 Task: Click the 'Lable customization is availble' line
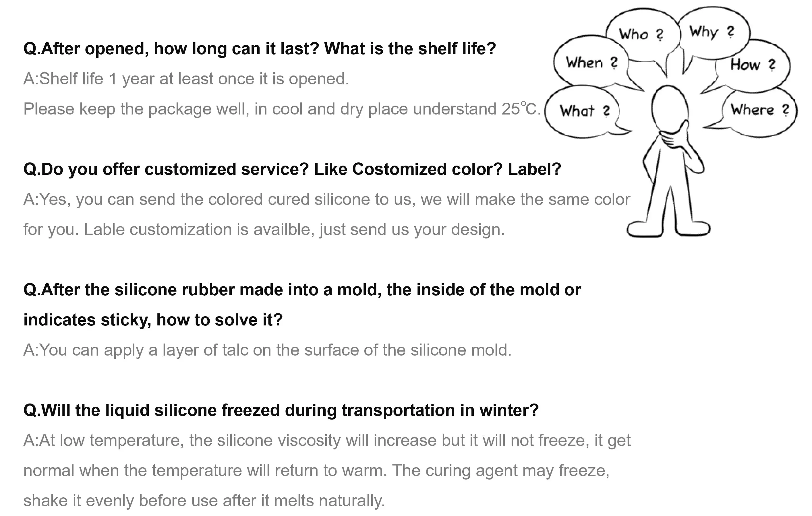pos(264,230)
